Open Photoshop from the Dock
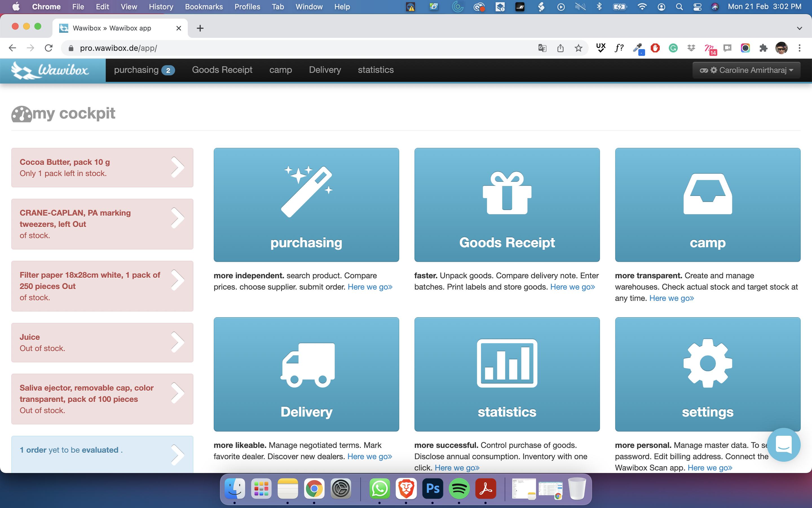Image resolution: width=812 pixels, height=508 pixels. click(x=433, y=488)
